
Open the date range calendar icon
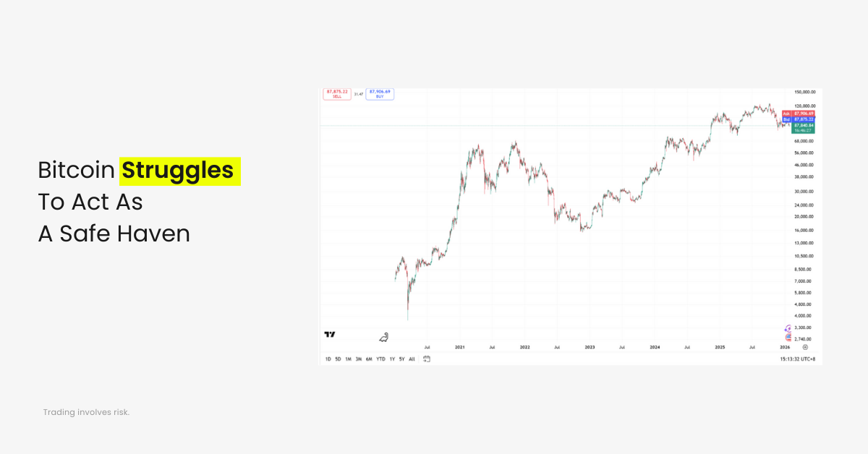coord(427,359)
